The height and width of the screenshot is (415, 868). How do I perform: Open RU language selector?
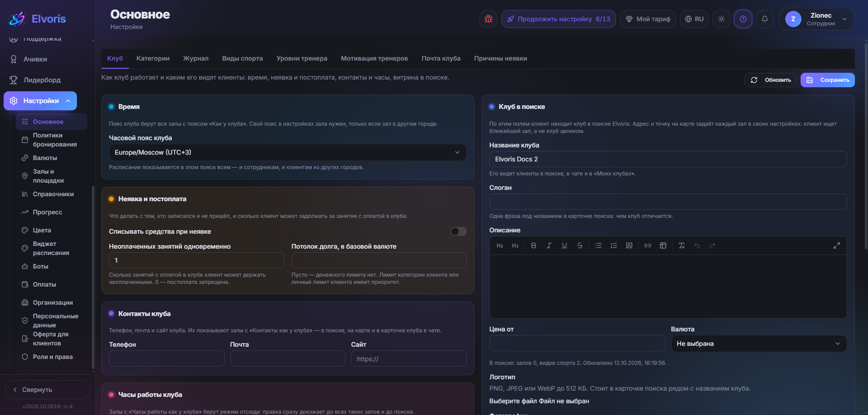click(x=694, y=19)
